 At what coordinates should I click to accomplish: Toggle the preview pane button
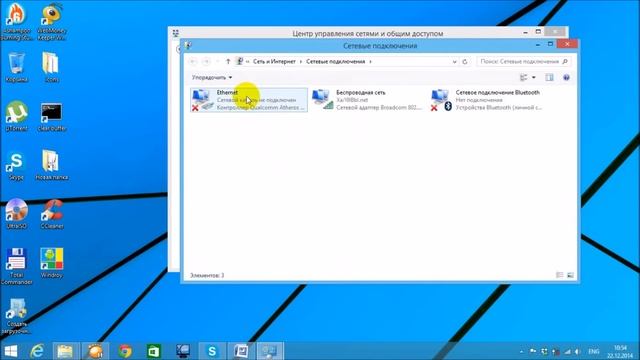(x=549, y=77)
